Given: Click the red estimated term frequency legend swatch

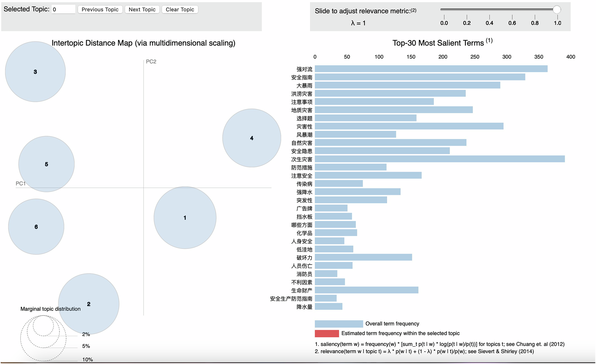Looking at the screenshot, I should (x=327, y=333).
